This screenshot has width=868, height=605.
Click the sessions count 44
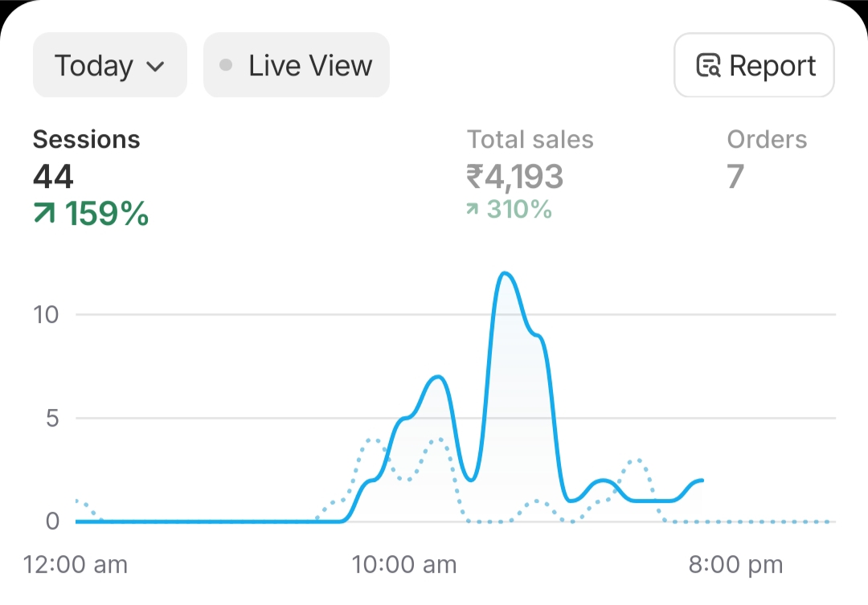[53, 176]
